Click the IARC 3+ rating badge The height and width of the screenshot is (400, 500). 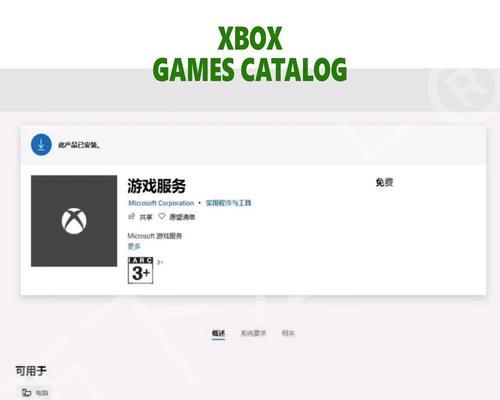click(140, 270)
